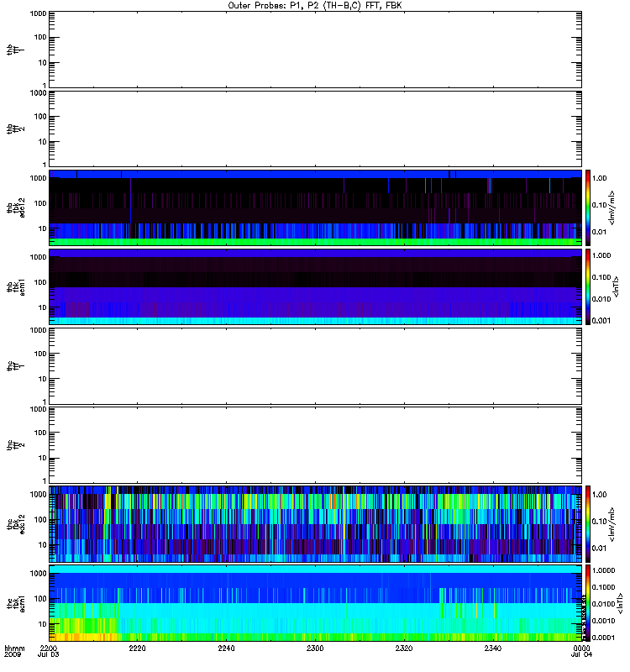Screen dimensions: 630x672
Task: Click the thc fbk edc12 spectrogram panel
Action: click(316, 524)
